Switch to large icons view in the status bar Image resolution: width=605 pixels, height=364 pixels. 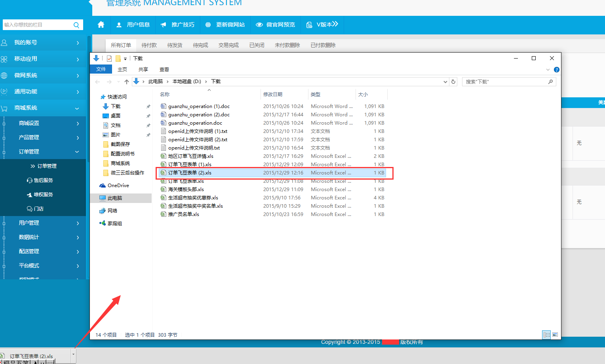coord(555,335)
